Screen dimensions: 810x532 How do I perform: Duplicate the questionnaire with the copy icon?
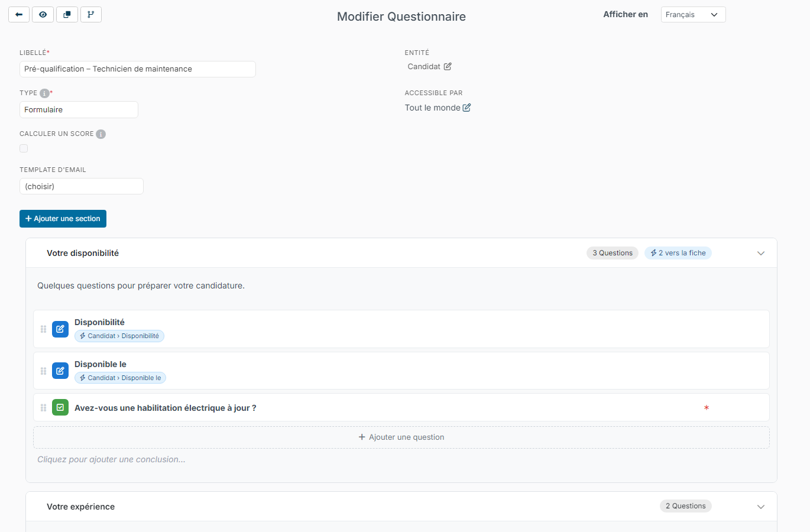click(x=67, y=15)
